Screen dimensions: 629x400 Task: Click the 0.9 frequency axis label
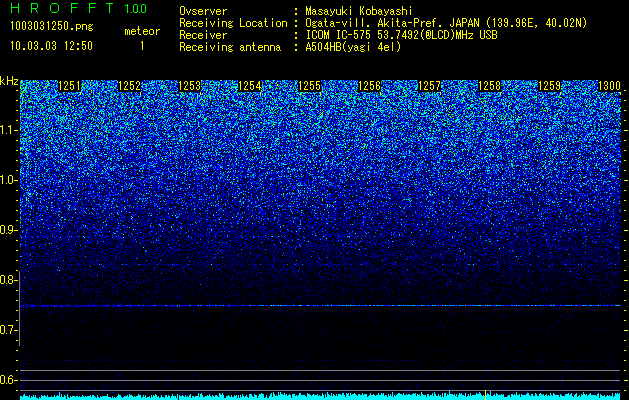[x=9, y=230]
